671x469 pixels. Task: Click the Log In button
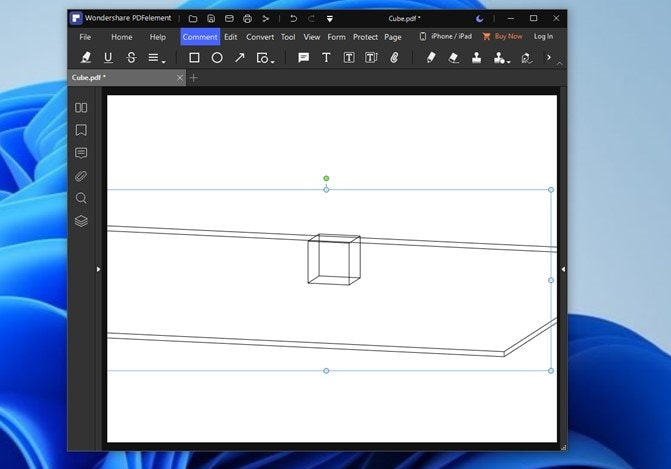coord(543,36)
